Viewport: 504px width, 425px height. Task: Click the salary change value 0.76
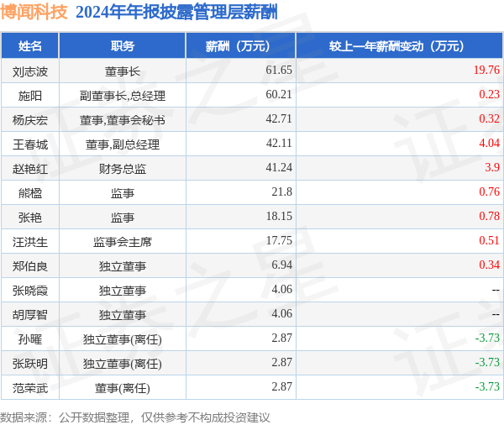click(489, 192)
